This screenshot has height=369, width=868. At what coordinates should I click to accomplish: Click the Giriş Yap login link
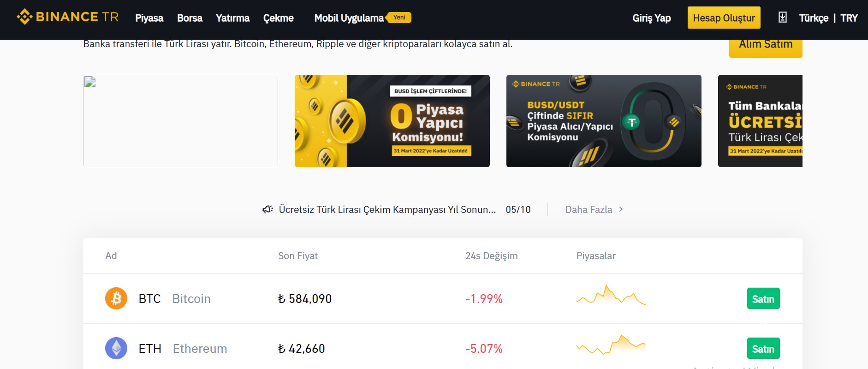(651, 18)
